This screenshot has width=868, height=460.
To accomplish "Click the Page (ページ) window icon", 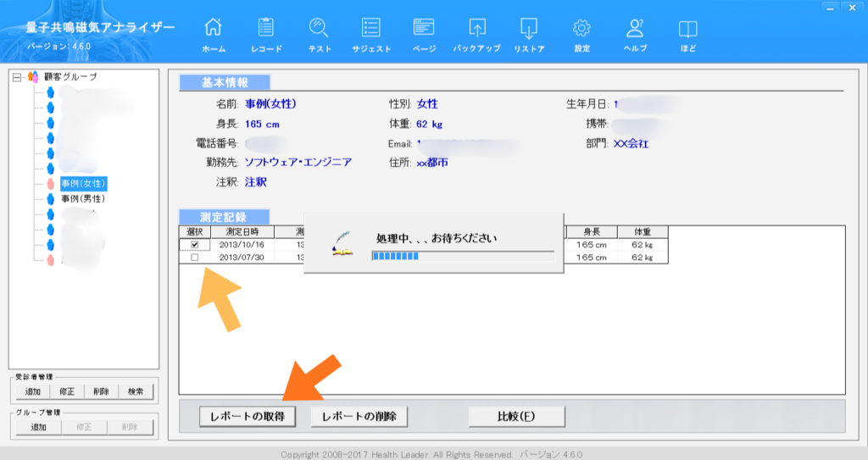I will tap(424, 29).
